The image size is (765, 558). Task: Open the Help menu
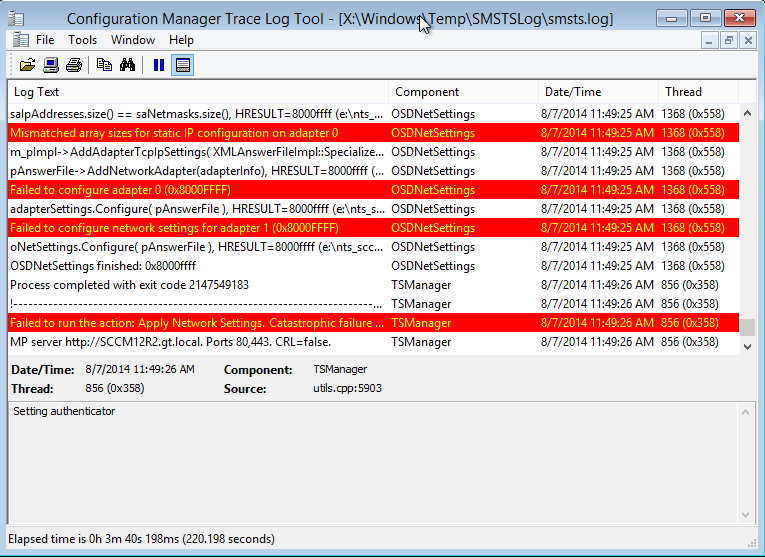[181, 40]
